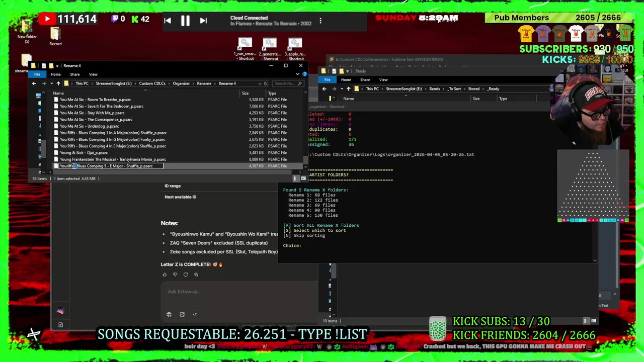Open Home tab in _Ready window
Image resolution: width=644 pixels, height=362 pixels.
click(x=346, y=80)
